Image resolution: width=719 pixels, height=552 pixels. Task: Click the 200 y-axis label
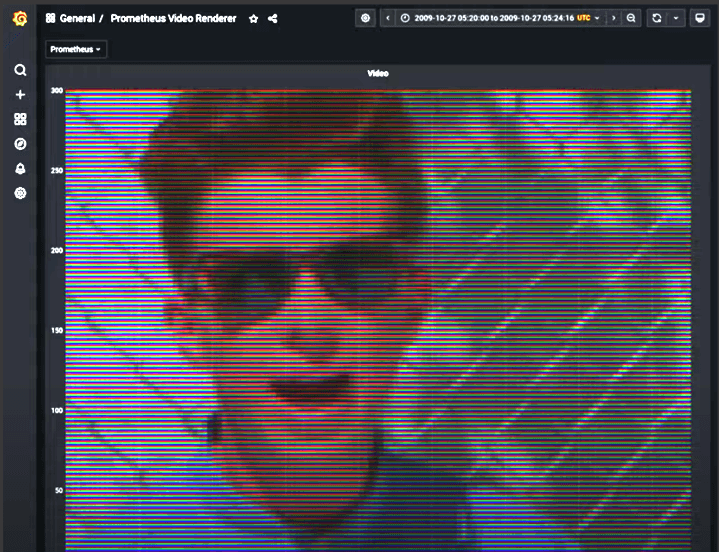(x=57, y=250)
